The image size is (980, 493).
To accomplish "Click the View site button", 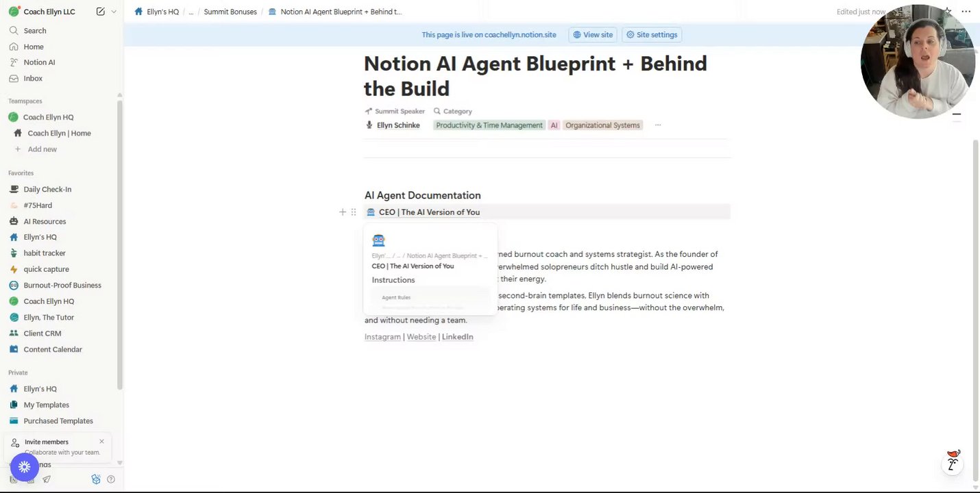I will pos(593,35).
